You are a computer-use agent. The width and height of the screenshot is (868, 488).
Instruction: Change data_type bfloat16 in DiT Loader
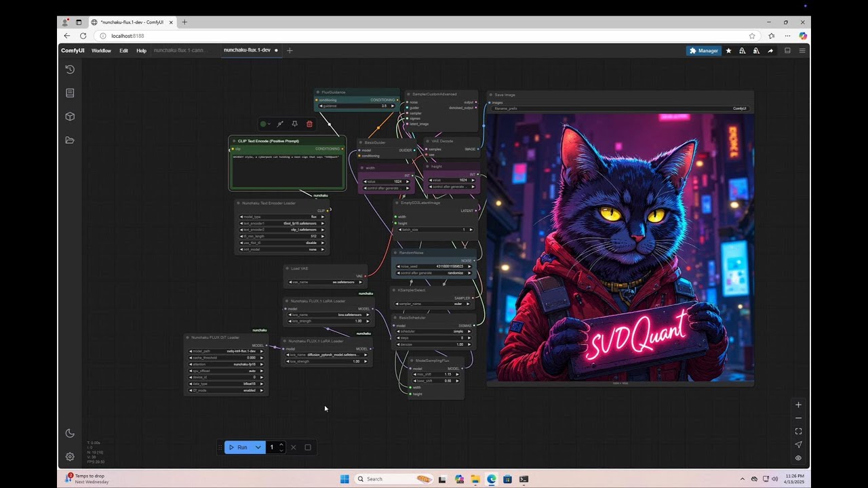(226, 384)
